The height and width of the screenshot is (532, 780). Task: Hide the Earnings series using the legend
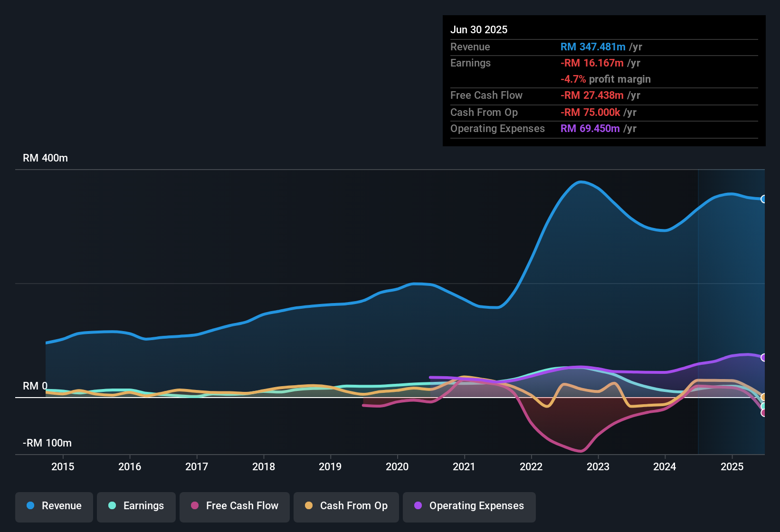tap(136, 506)
